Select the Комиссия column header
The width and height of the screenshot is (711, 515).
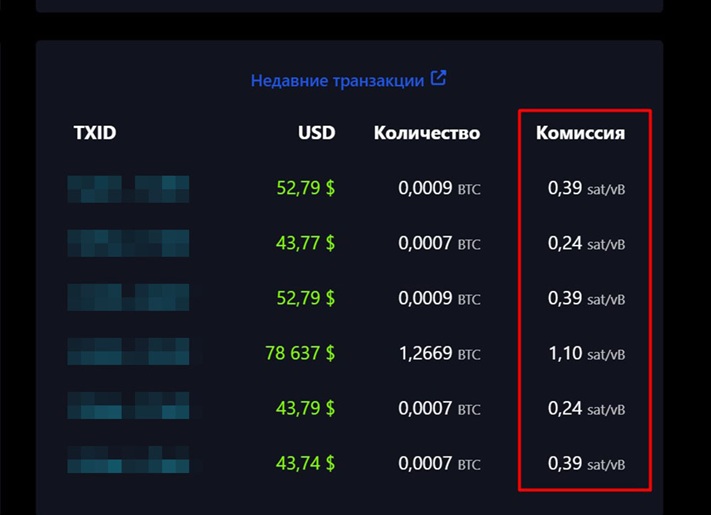580,133
